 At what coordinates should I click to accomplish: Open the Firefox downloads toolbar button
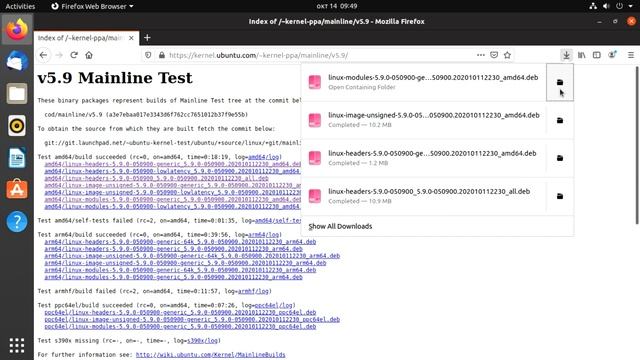(x=566, y=55)
